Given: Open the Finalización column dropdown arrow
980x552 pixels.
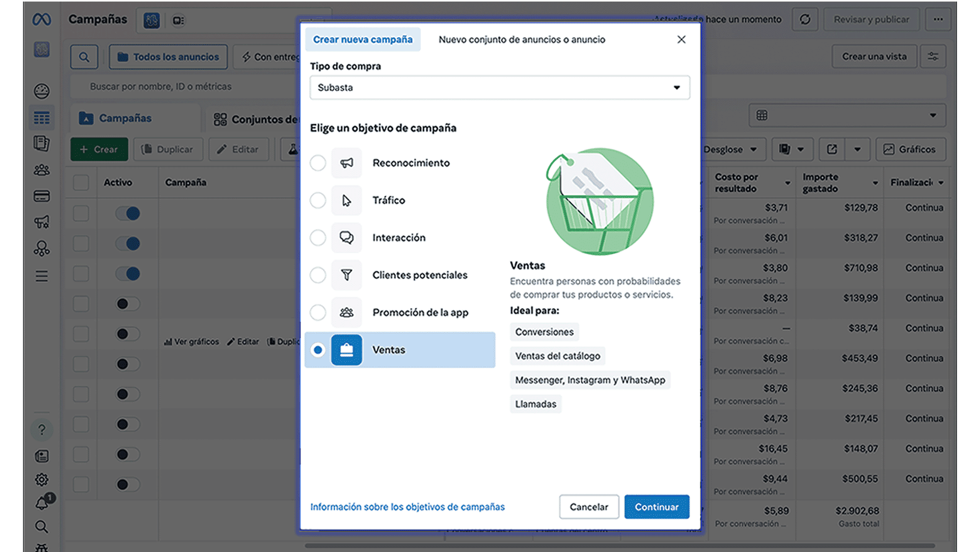Looking at the screenshot, I should (x=941, y=183).
